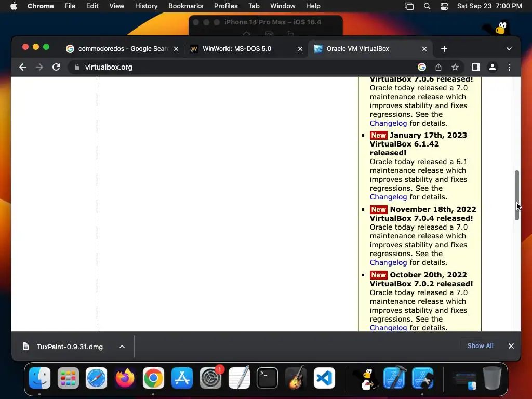The height and width of the screenshot is (399, 532).
Task: Launch Firefox from the Dock
Action: 125,378
